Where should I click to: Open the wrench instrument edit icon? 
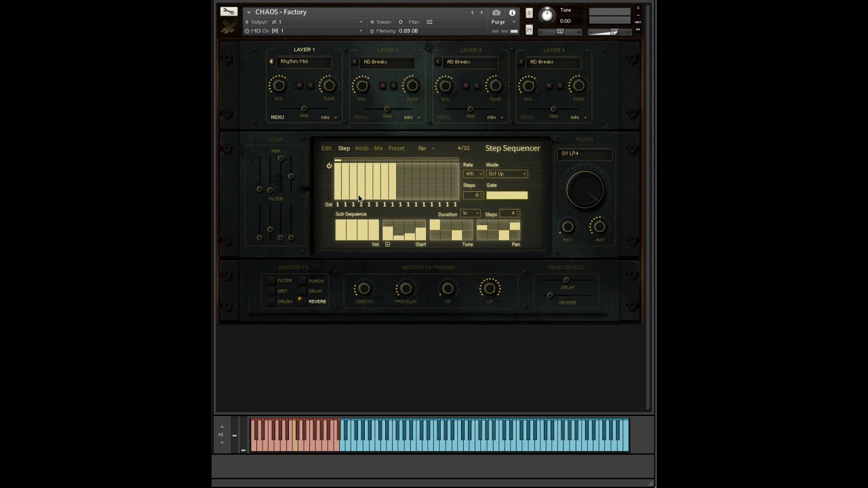coord(229,12)
